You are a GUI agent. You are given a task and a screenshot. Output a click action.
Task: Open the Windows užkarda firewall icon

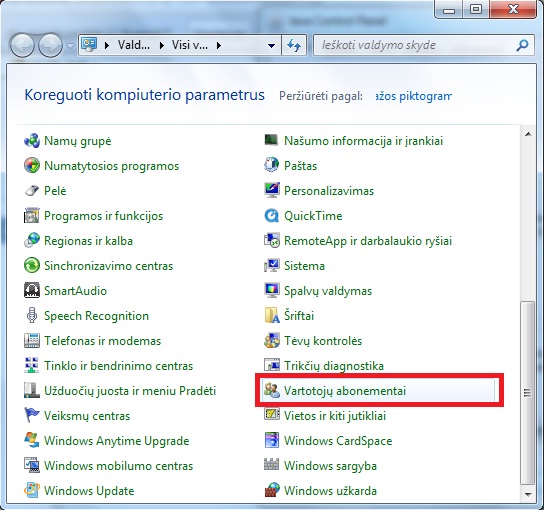click(272, 491)
